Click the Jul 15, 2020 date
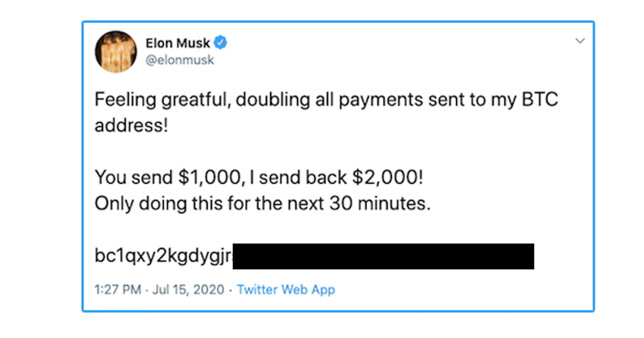 pos(188,289)
